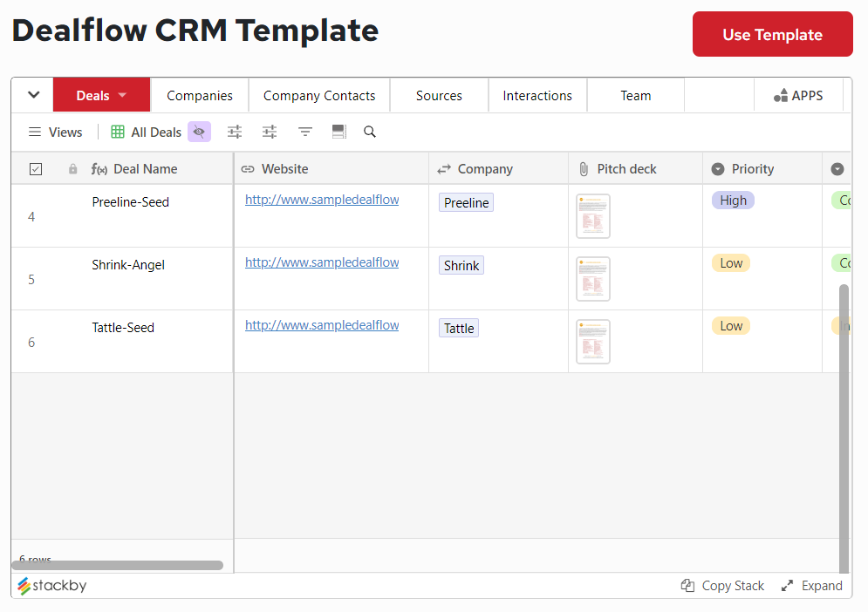
Task: Expand the chevron left of the Deals tab
Action: (32, 94)
